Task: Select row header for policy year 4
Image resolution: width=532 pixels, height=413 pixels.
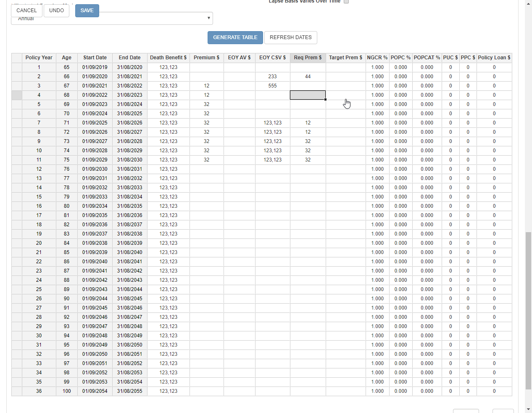Action: pos(17,95)
